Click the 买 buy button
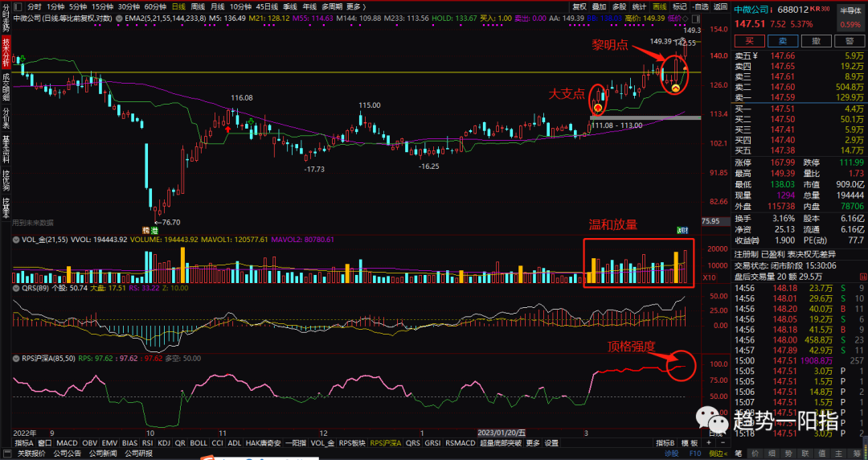The width and height of the screenshot is (868, 460). click(749, 41)
